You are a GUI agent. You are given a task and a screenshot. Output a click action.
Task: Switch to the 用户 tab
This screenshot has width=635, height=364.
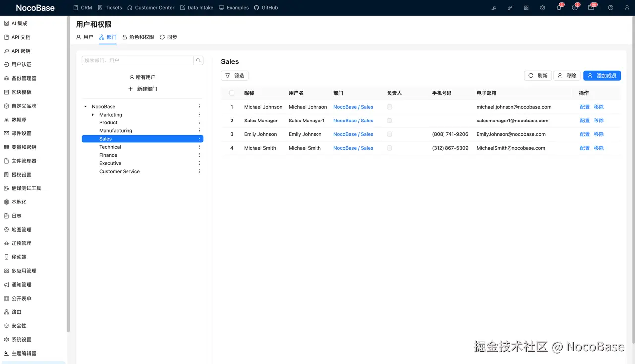pyautogui.click(x=84, y=37)
